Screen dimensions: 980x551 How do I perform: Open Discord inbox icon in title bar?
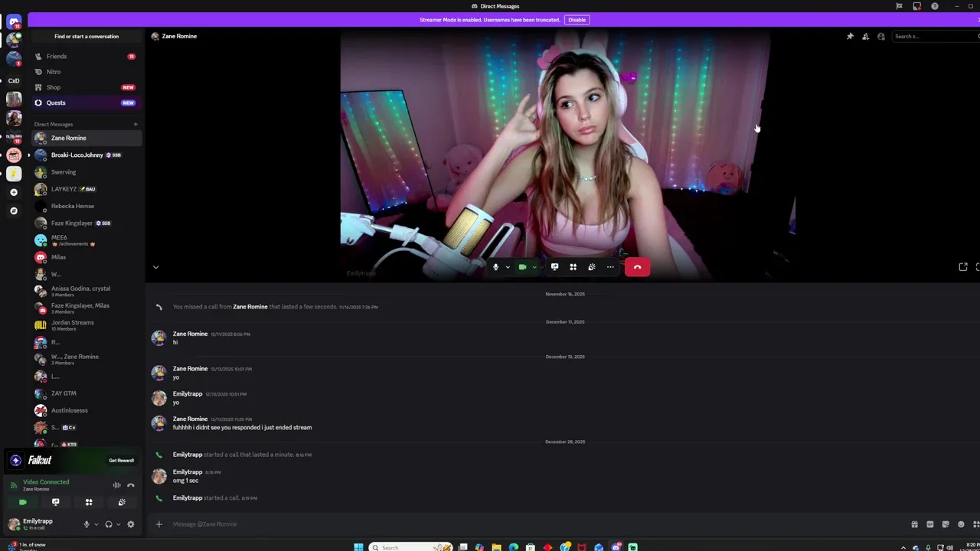pos(917,6)
